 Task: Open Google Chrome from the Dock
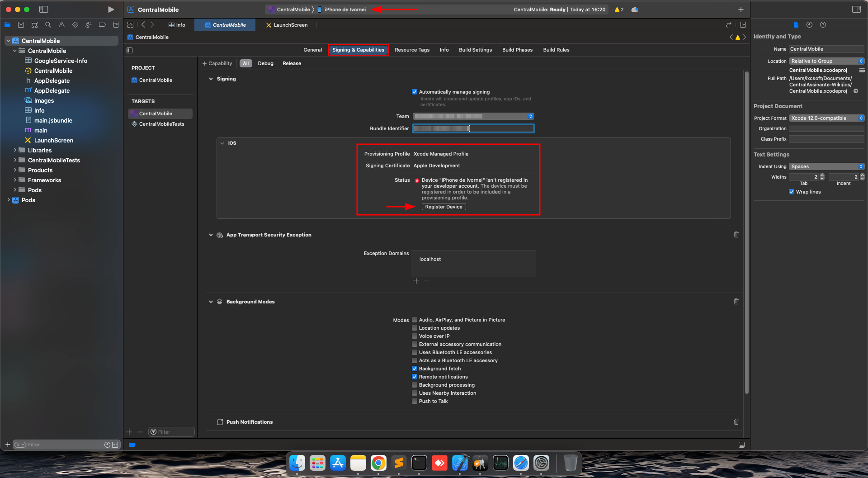click(x=378, y=463)
